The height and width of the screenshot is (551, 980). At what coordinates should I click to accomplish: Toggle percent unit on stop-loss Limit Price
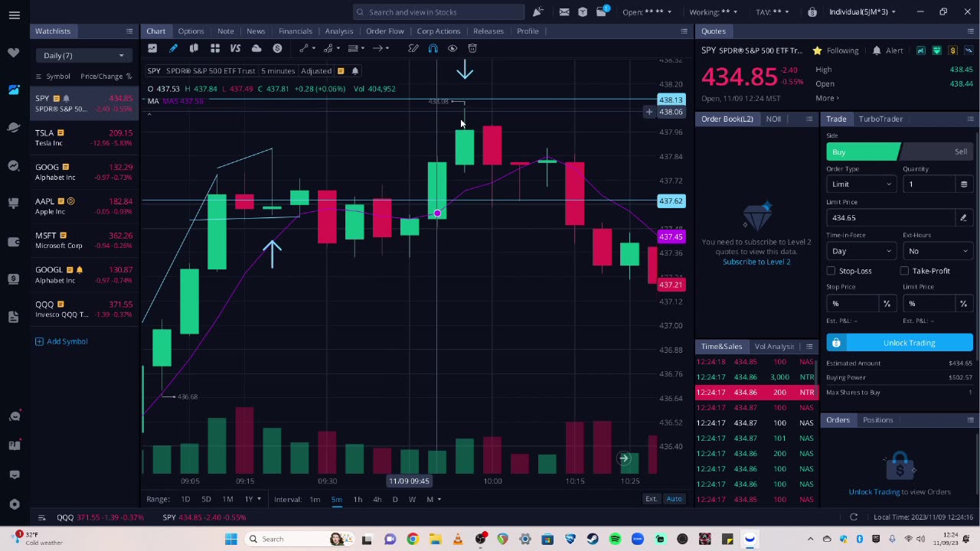(x=963, y=304)
